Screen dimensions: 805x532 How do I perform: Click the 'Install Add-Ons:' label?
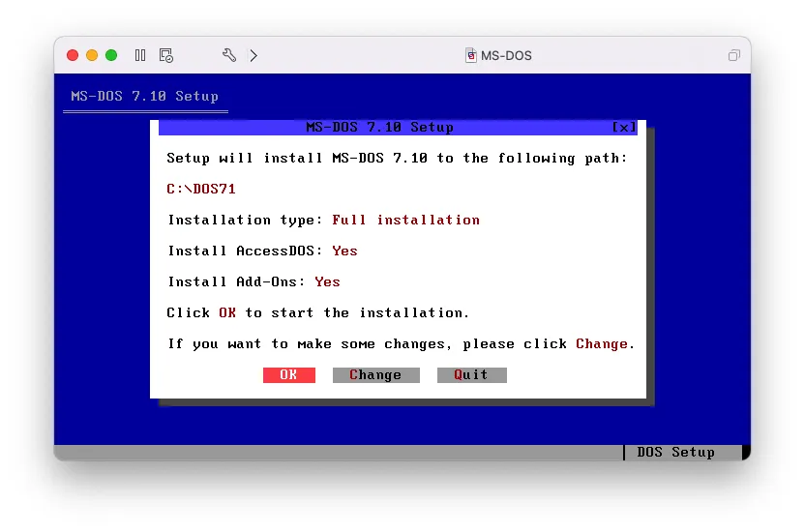pos(236,281)
